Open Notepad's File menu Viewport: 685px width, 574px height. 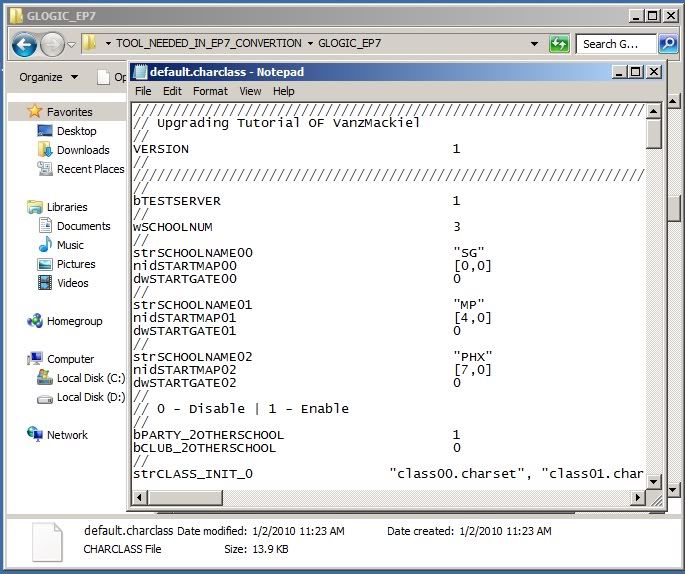(143, 91)
